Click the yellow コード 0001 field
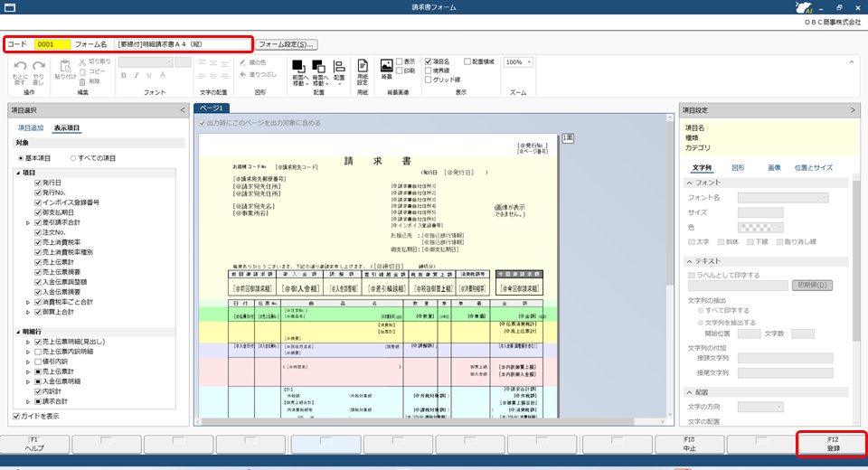The height and width of the screenshot is (470, 868). [52, 44]
